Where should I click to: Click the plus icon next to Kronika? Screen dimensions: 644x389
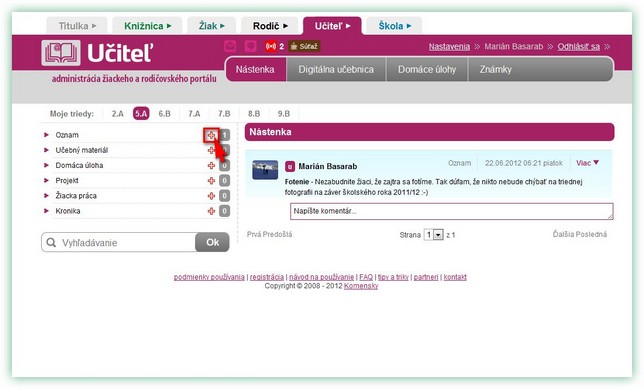211,211
